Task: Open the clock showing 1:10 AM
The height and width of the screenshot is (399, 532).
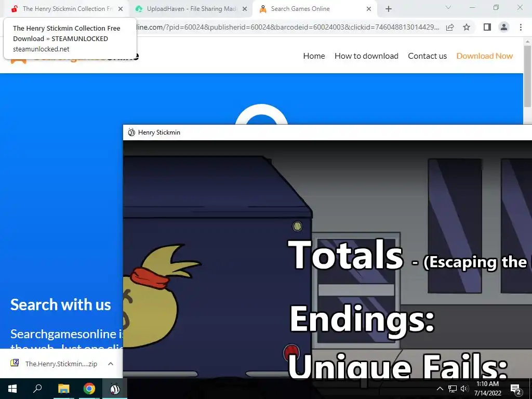Action: tap(487, 389)
